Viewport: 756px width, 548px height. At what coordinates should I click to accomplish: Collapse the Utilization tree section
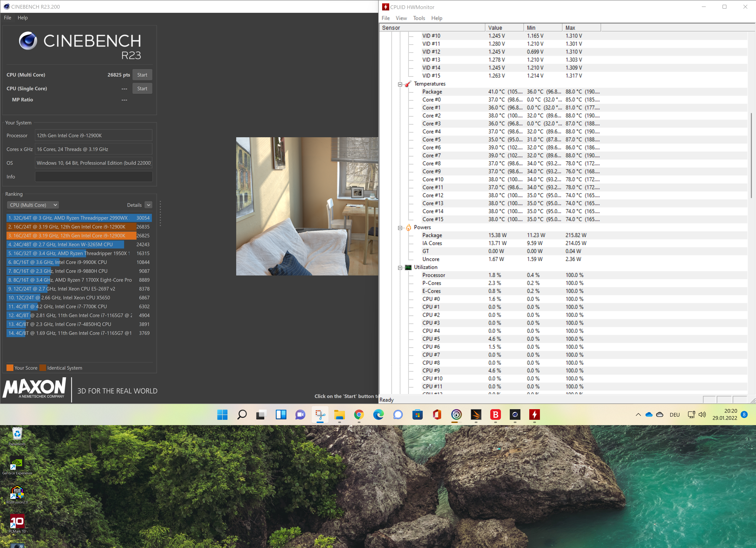[400, 268]
